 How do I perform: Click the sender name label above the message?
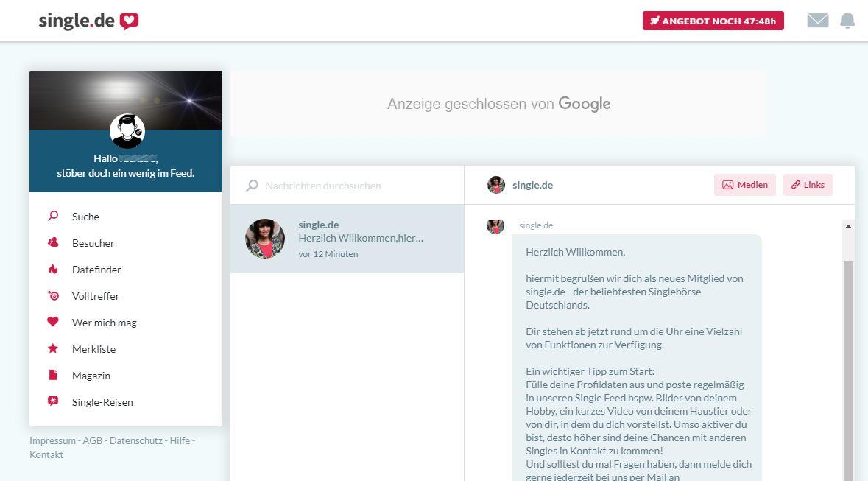coord(536,225)
